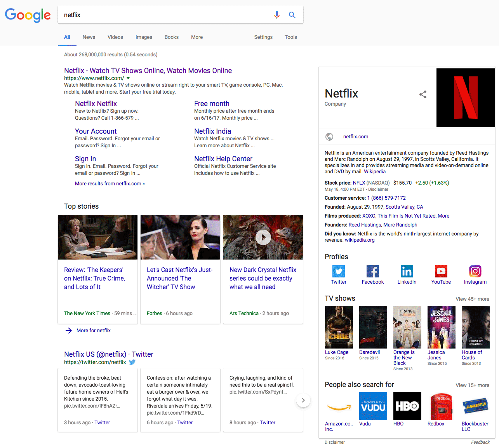The width and height of the screenshot is (499, 448).
Task: Open Tools options
Action: point(290,37)
